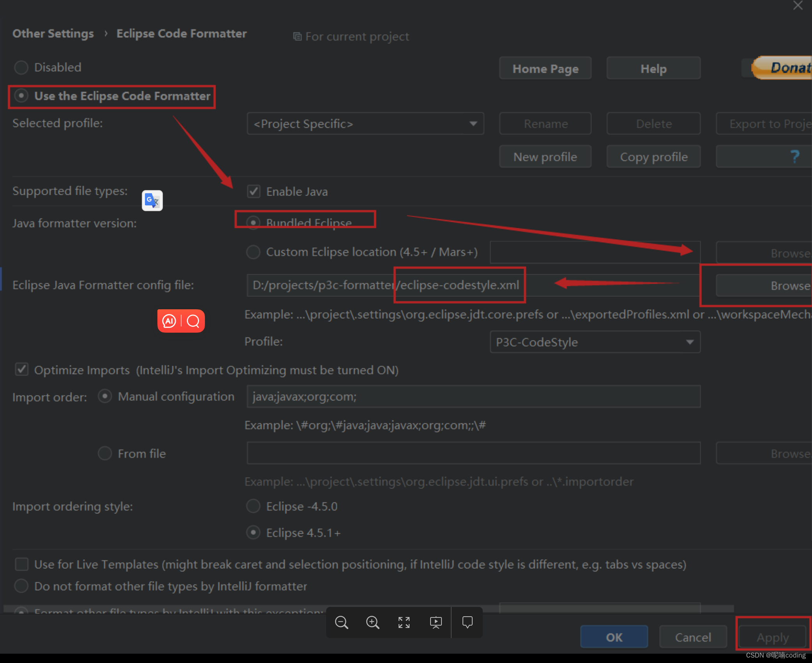This screenshot has height=663, width=812.
Task: Click the slideshow presentation icon
Action: tap(436, 622)
